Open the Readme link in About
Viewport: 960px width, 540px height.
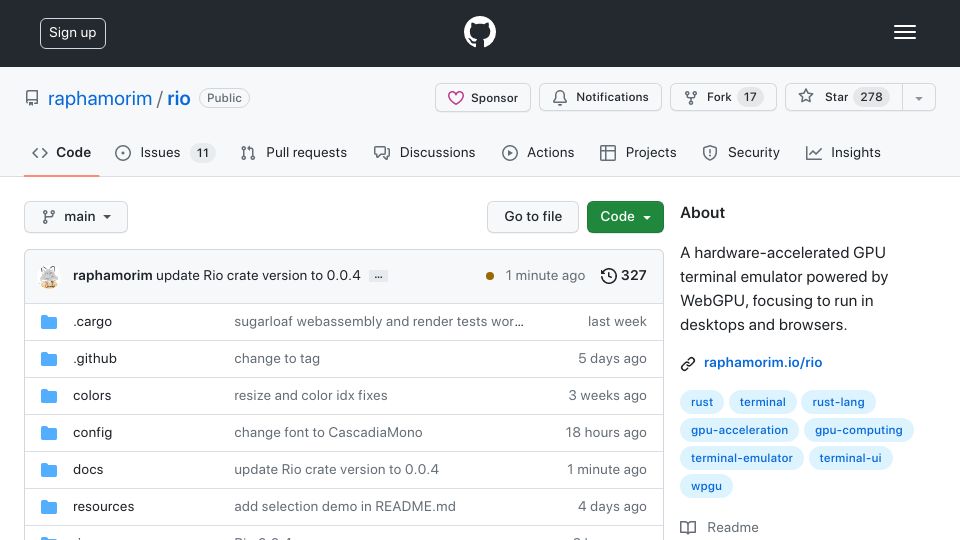point(719,527)
